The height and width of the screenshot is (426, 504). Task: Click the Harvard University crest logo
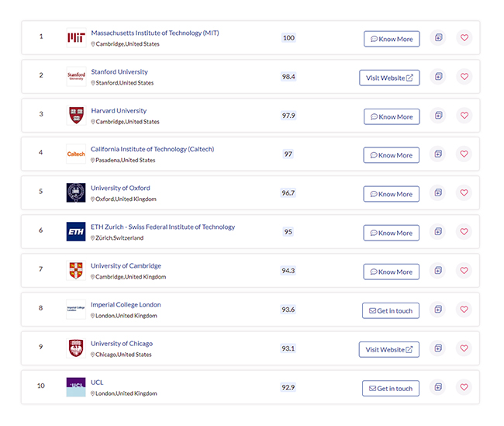tap(76, 116)
